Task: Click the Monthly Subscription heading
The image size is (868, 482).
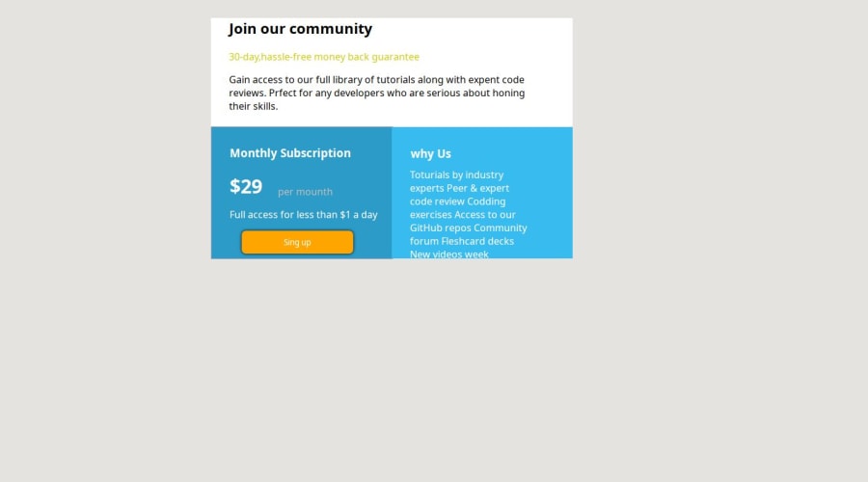Action: [290, 153]
